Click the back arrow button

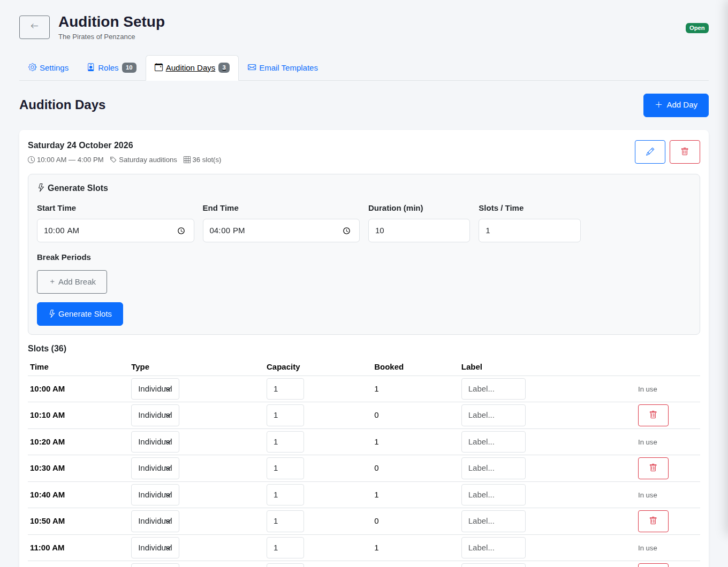(34, 27)
